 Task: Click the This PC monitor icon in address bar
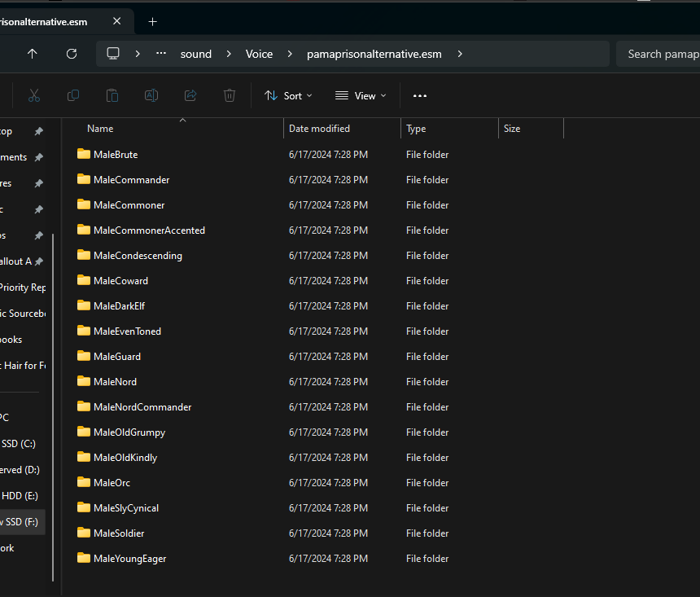click(x=113, y=54)
